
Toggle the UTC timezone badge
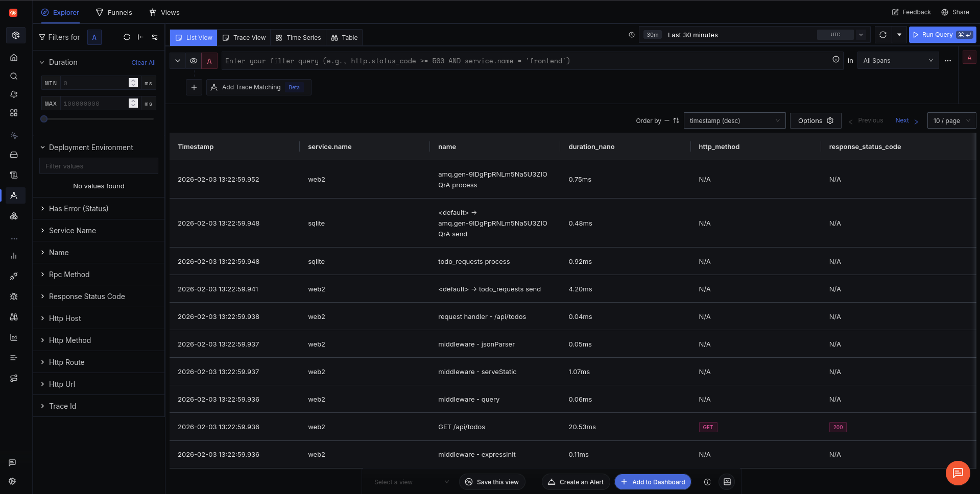(835, 35)
